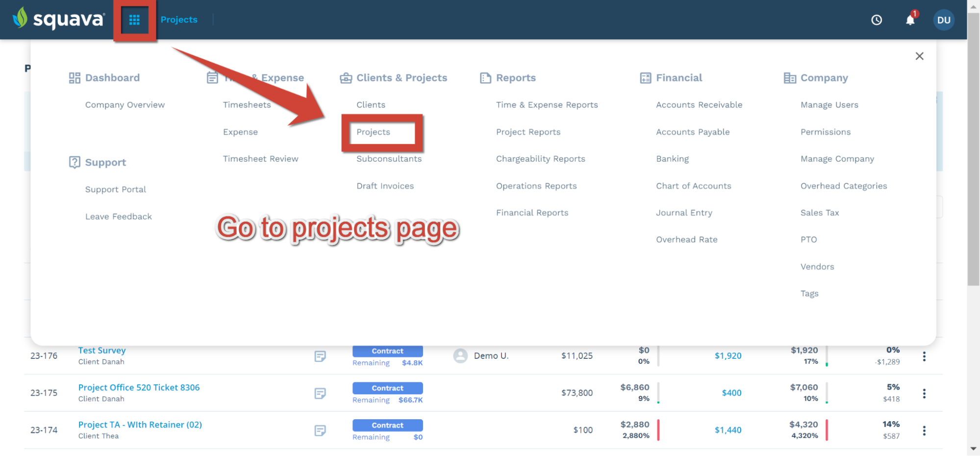Open Test Survey project link
980x456 pixels.
pos(102,351)
